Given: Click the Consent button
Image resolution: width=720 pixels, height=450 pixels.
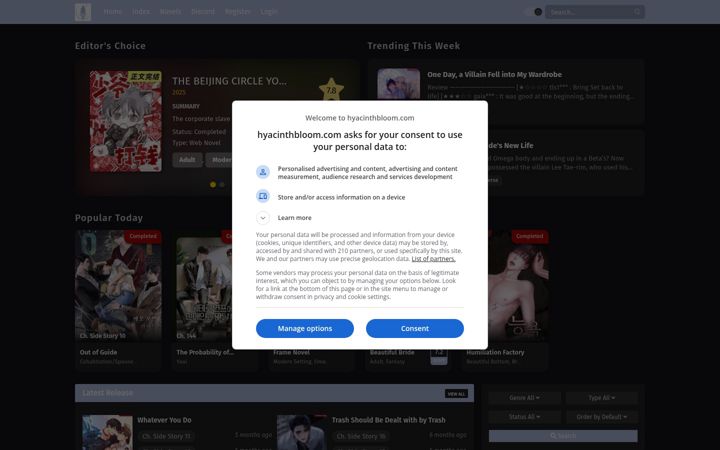Looking at the screenshot, I should (415, 328).
